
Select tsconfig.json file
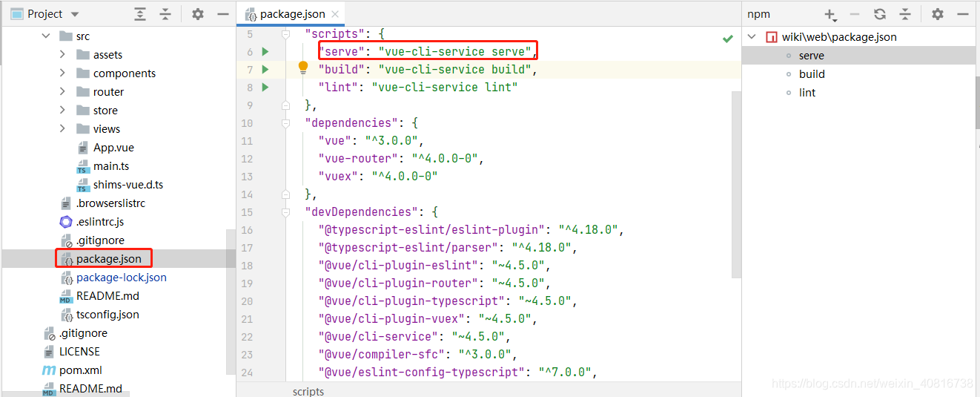[107, 315]
